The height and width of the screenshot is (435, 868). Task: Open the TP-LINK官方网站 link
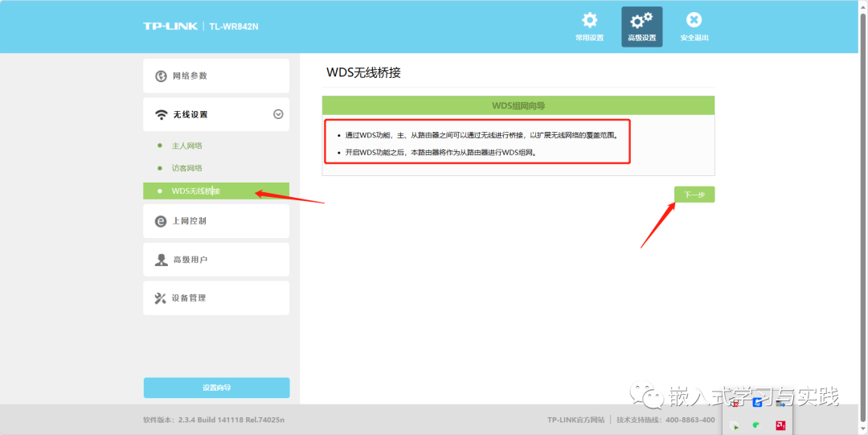(575, 420)
